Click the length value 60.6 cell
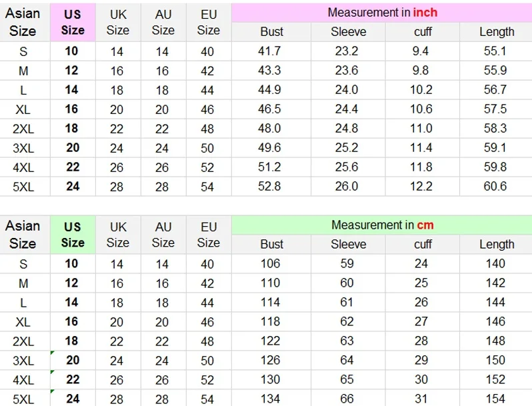Viewport: 532px width, 406px height. [496, 187]
